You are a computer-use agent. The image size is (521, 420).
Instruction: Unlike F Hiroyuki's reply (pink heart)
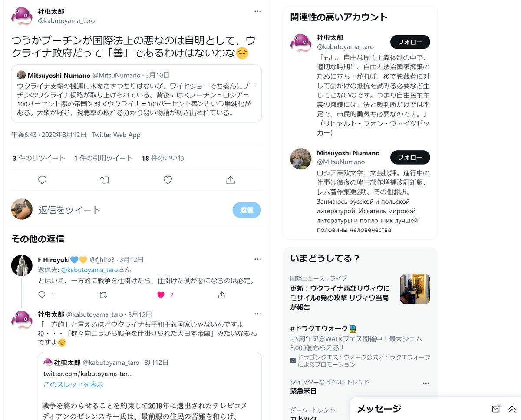(161, 295)
